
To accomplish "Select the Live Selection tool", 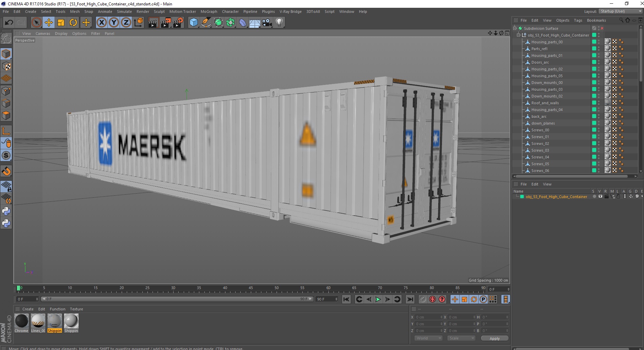I will point(36,23).
